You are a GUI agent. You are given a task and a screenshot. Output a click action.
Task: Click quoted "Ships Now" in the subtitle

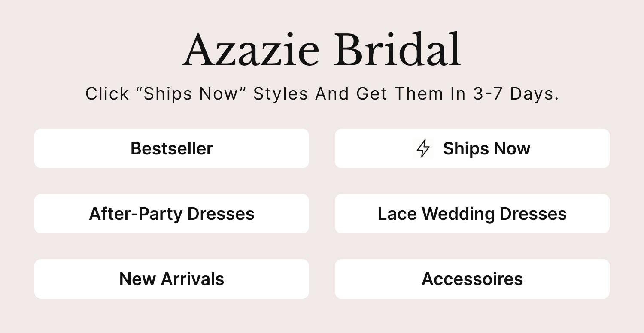pos(190,94)
